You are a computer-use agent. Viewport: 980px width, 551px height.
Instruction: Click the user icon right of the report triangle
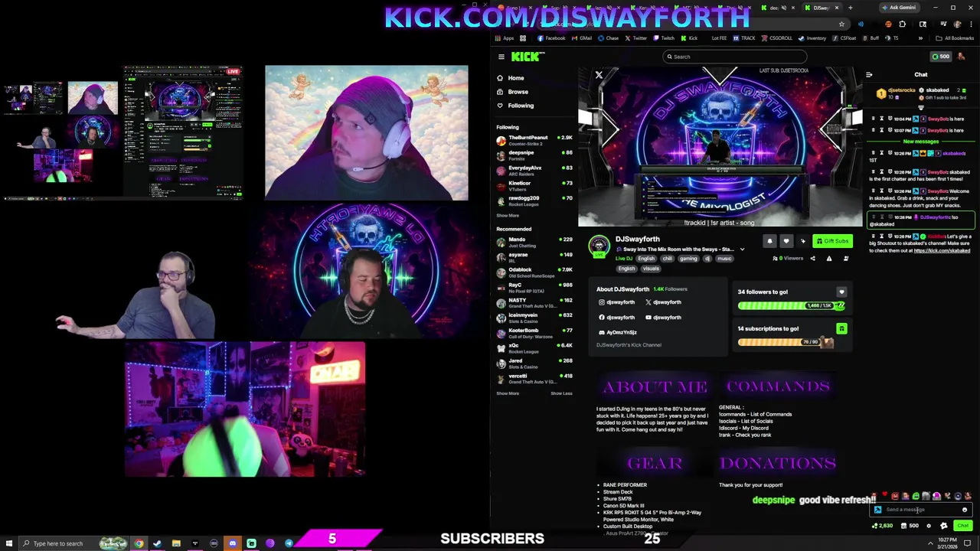pyautogui.click(x=846, y=259)
